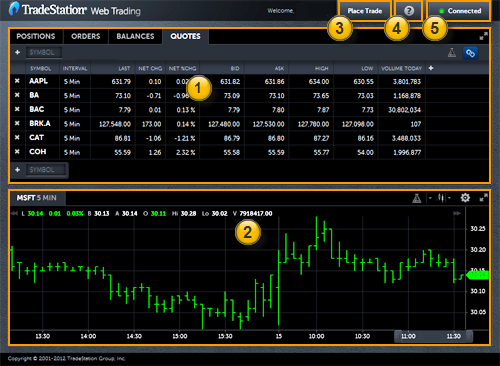Click the plus icon above the SYMBOL header

click(x=18, y=52)
